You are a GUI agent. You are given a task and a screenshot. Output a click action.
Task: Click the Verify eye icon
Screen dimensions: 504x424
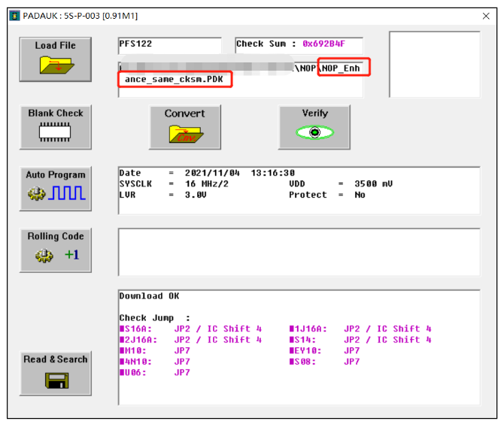coord(315,132)
